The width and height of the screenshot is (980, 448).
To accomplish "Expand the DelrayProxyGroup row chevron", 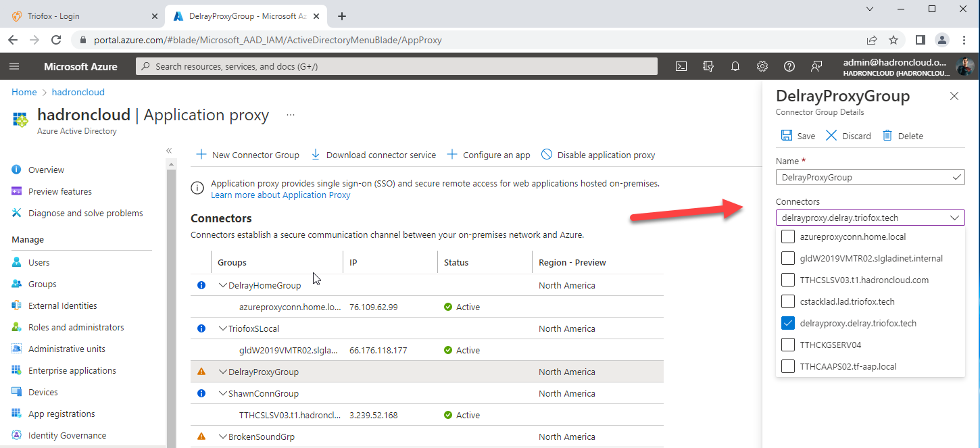I will click(x=223, y=372).
